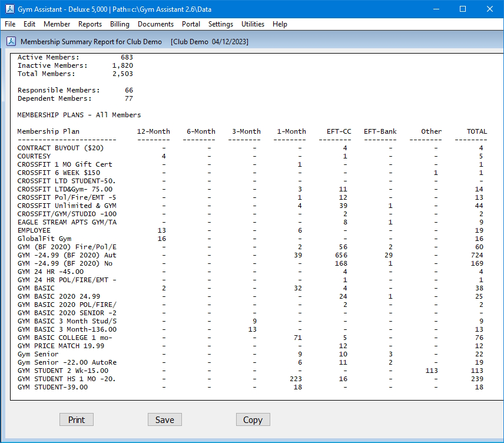
Task: Open the Member menu
Action: 57,24
